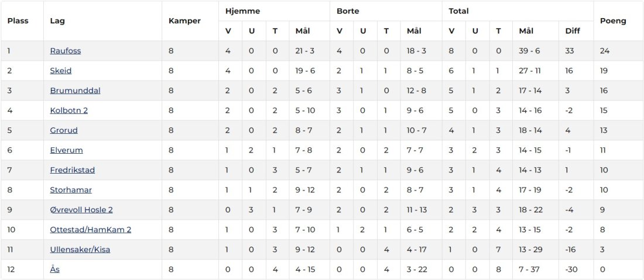Open Øvrevoll Hosle 2 team page

click(81, 209)
